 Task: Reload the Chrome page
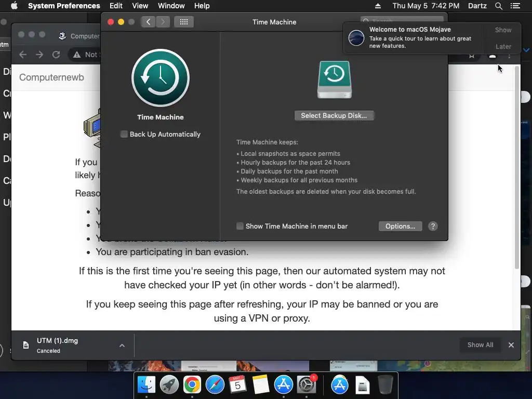pyautogui.click(x=56, y=55)
